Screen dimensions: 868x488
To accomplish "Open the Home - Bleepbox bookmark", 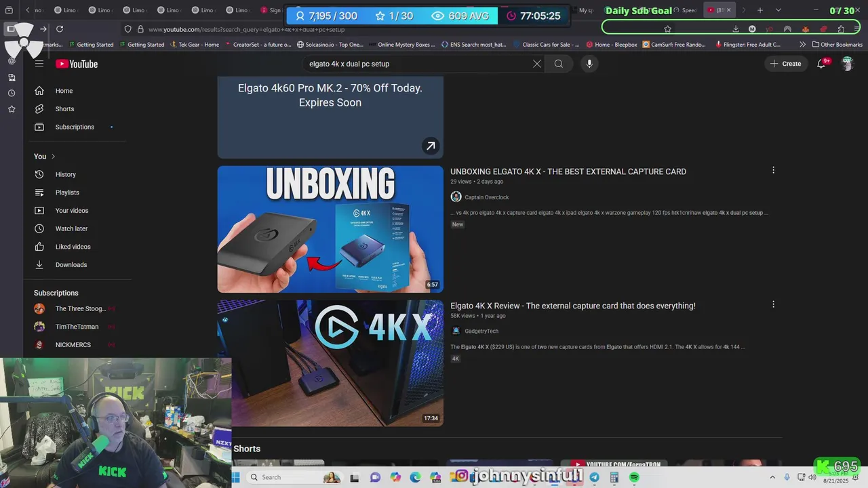I will pos(612,45).
